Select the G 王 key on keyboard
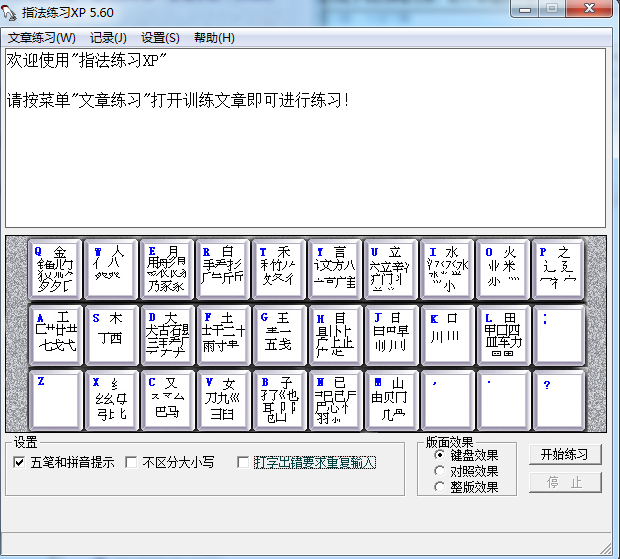This screenshot has height=559, width=620. pos(279,334)
